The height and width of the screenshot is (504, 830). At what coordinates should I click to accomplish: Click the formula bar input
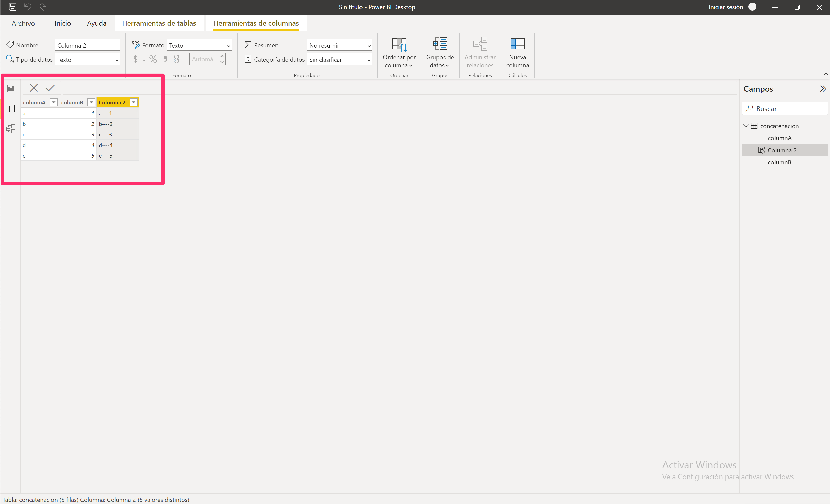click(400, 88)
